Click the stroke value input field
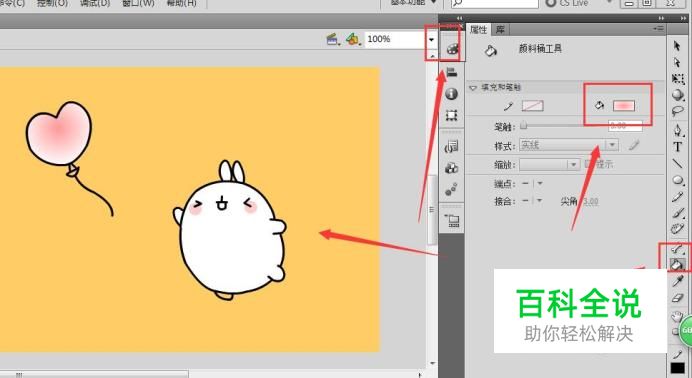The width and height of the screenshot is (692, 378). tap(625, 126)
